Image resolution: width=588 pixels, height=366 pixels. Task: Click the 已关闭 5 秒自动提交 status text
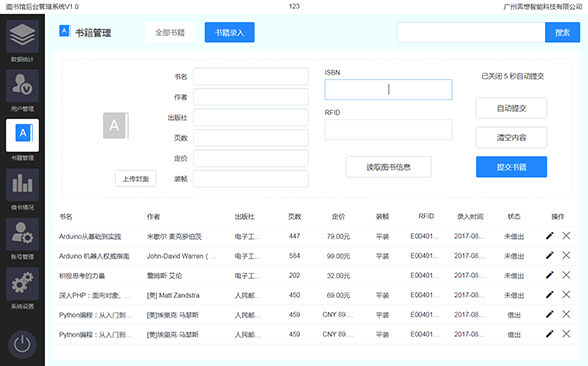coord(512,76)
